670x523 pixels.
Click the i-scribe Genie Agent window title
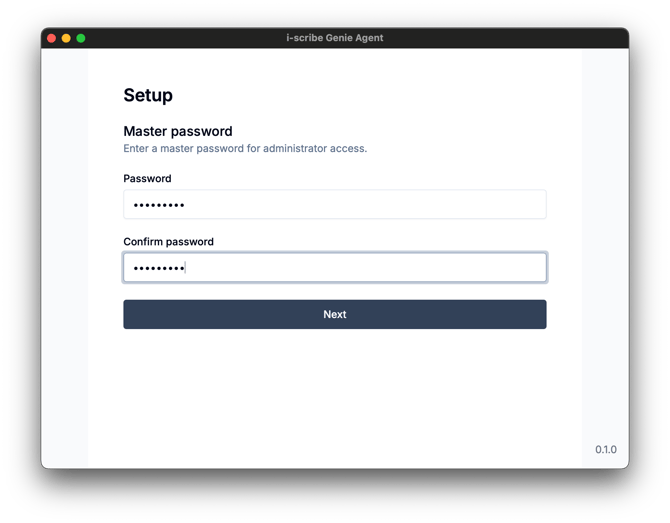point(335,38)
